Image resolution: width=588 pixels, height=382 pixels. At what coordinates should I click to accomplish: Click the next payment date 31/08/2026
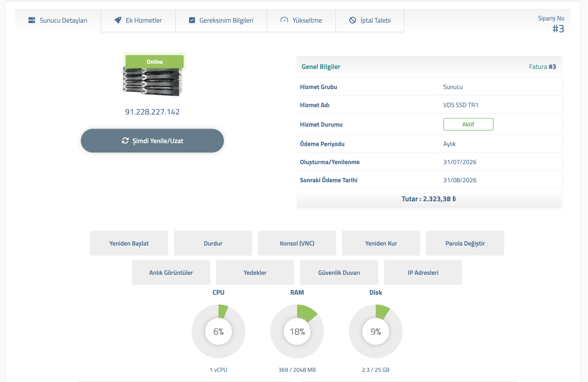pyautogui.click(x=460, y=180)
